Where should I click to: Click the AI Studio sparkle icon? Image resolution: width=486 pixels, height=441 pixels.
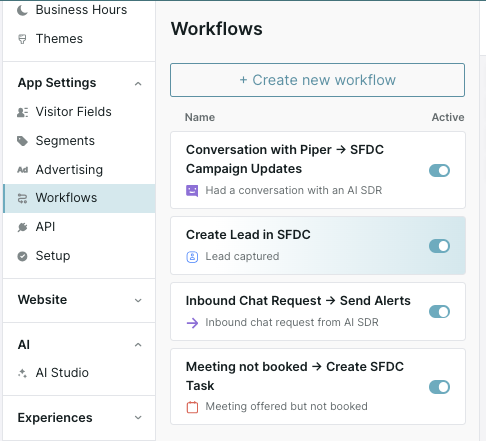click(x=22, y=373)
